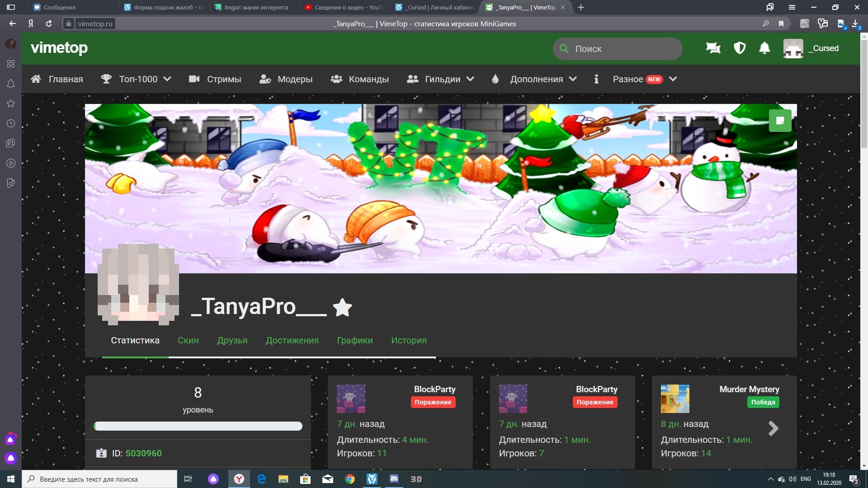Expand the Разное NEW dropdown menu
This screenshot has width=868, height=488.
[x=645, y=79]
